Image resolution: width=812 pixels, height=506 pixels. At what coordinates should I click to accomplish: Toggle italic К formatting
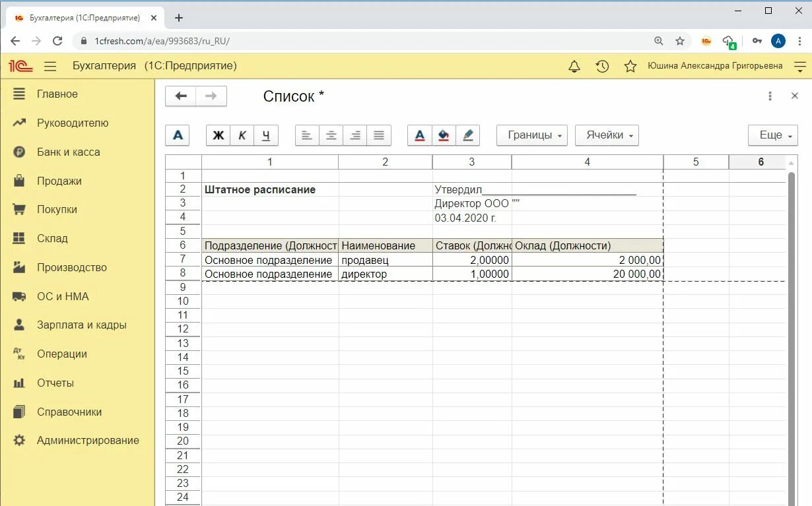(x=242, y=135)
